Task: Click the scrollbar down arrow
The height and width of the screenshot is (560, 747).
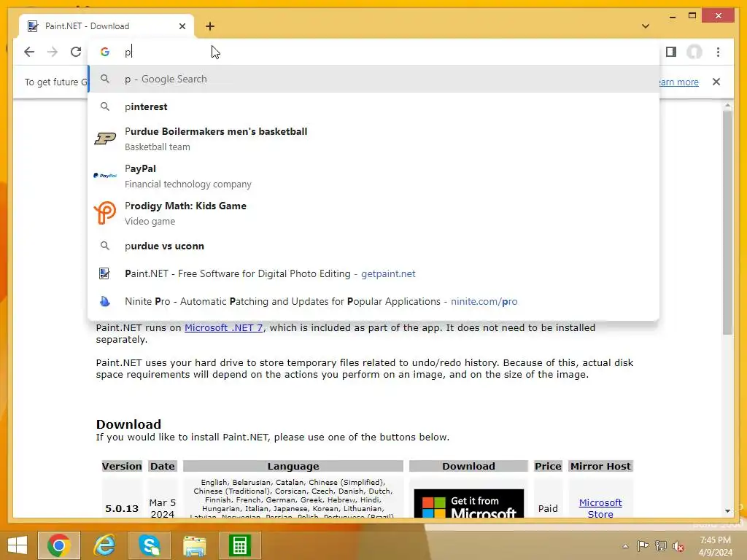Action: point(727,511)
